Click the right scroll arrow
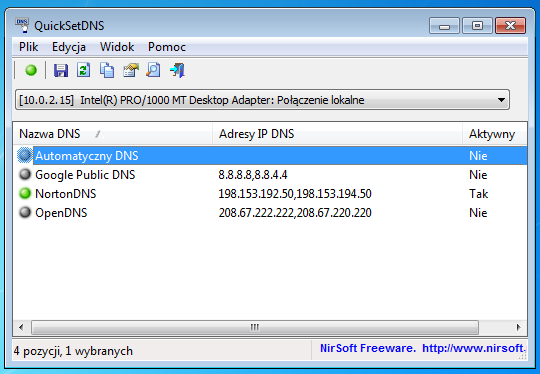This screenshot has height=374, width=540. pos(518,327)
